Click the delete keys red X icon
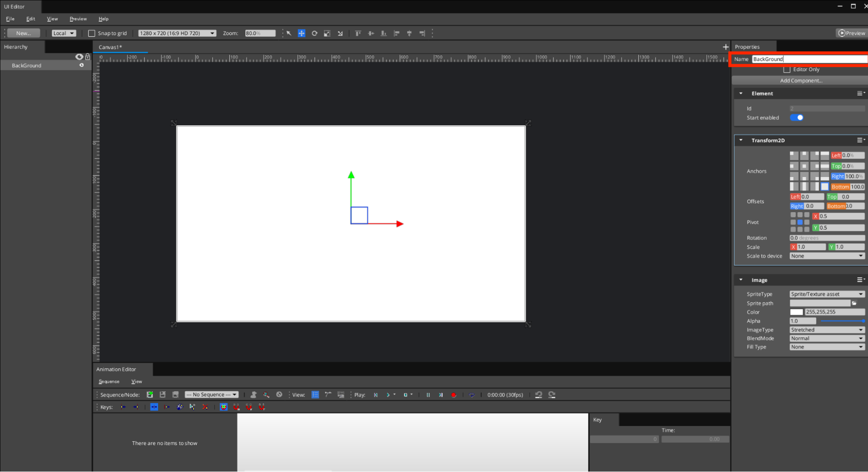This screenshot has width=868, height=472. (205, 406)
